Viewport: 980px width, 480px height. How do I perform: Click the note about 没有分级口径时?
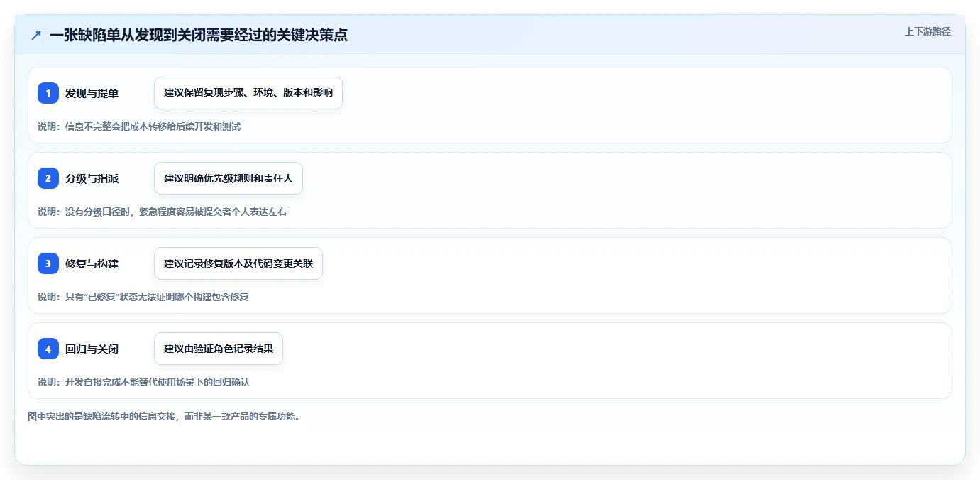point(163,212)
